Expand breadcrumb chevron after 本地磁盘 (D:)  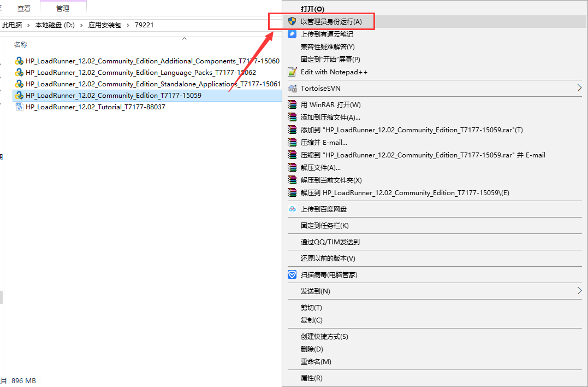[x=81, y=25]
